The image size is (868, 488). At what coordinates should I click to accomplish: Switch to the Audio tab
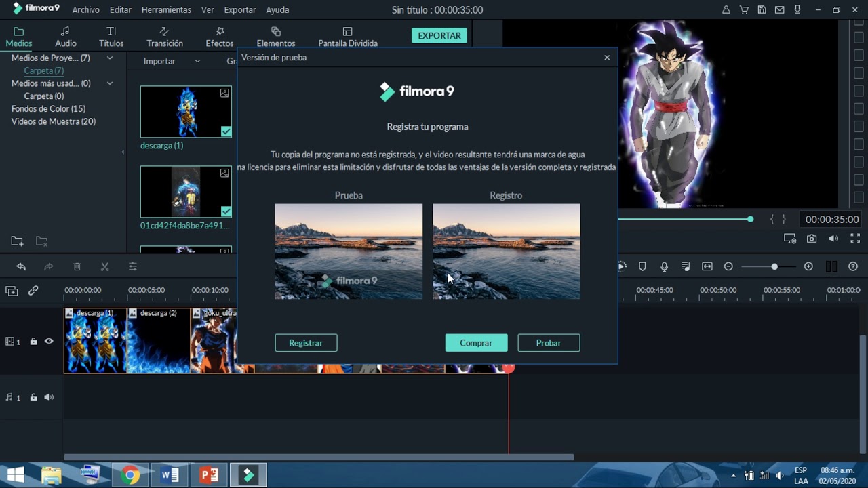coord(66,37)
